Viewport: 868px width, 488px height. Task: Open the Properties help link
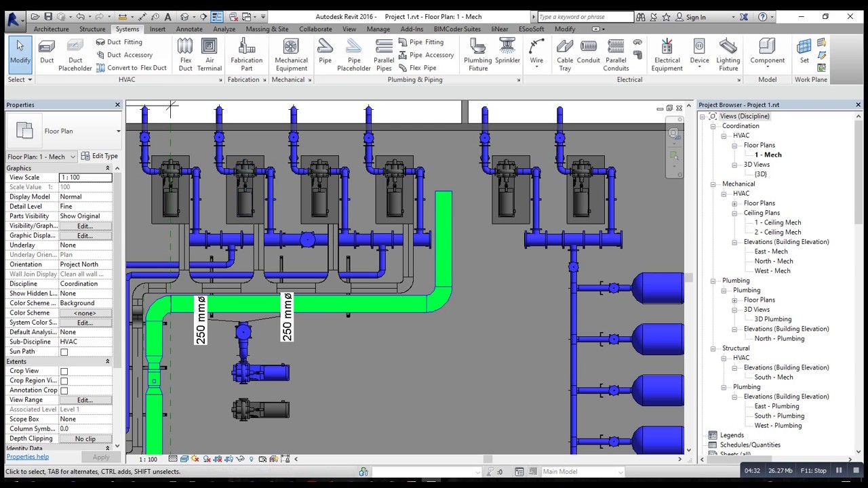click(x=28, y=457)
